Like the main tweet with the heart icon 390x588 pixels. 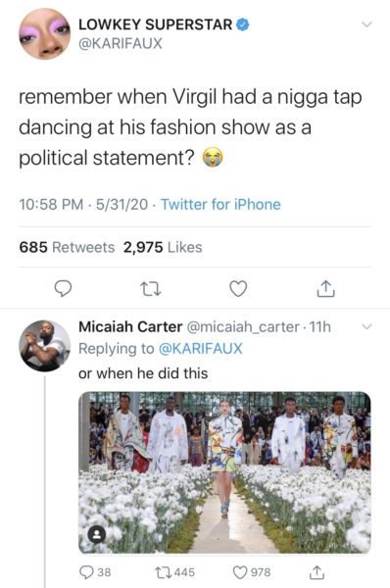(x=238, y=288)
